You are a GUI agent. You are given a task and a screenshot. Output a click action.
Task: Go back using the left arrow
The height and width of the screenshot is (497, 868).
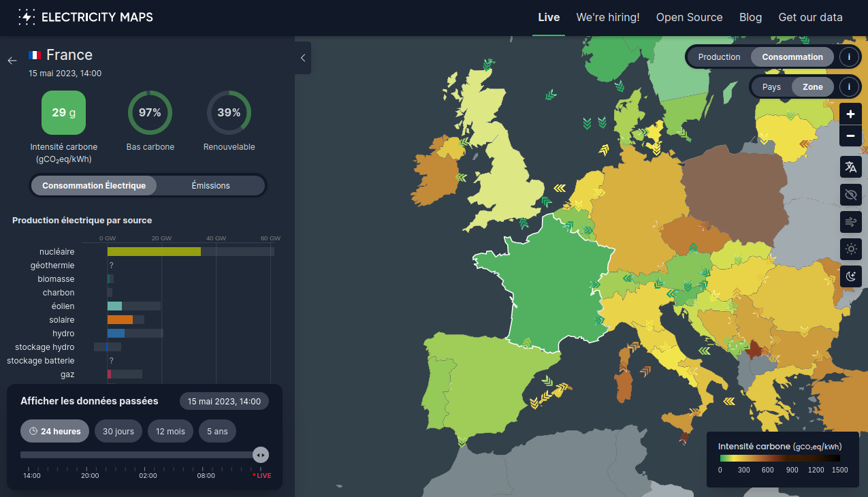(x=12, y=61)
